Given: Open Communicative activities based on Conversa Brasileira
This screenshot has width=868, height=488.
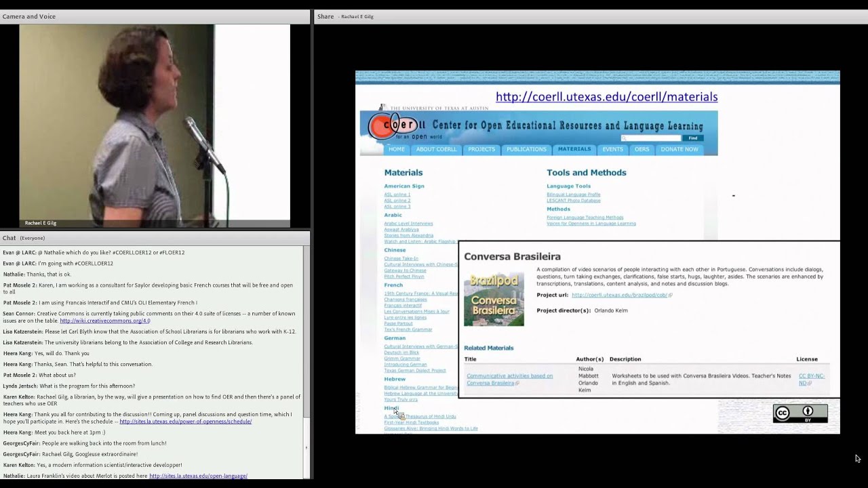Looking at the screenshot, I should coord(510,380).
